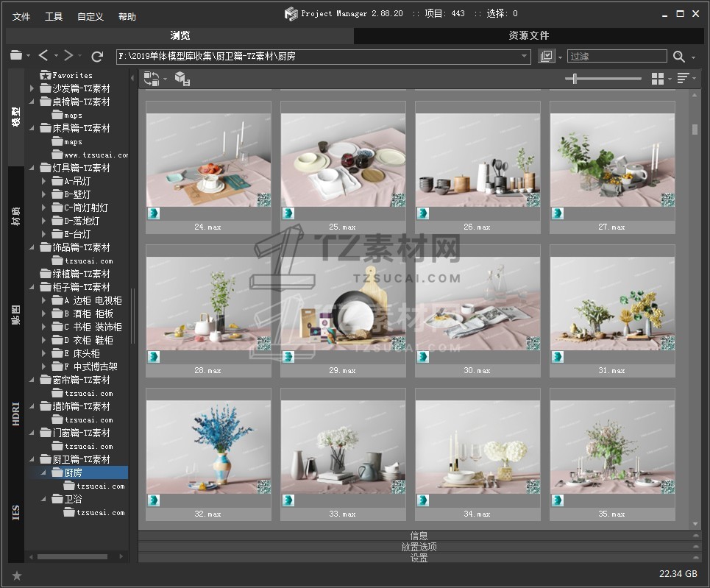Switch to the 资源文件 tab
This screenshot has height=588, width=710.
tap(528, 35)
